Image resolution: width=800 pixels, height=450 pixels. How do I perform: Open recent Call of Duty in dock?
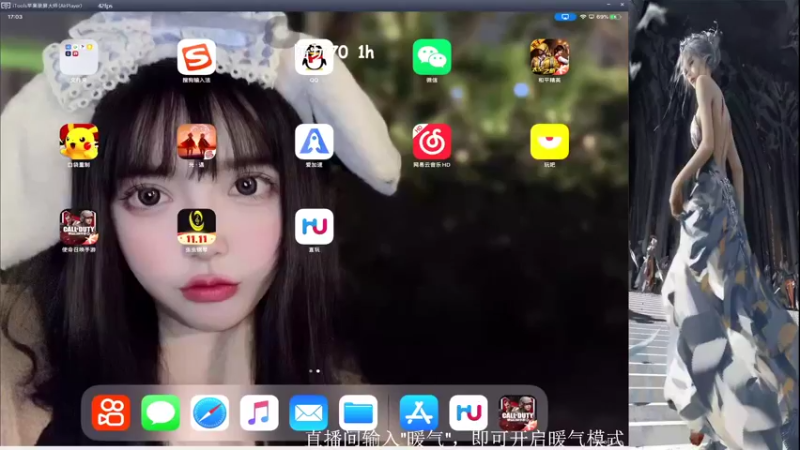pos(518,413)
